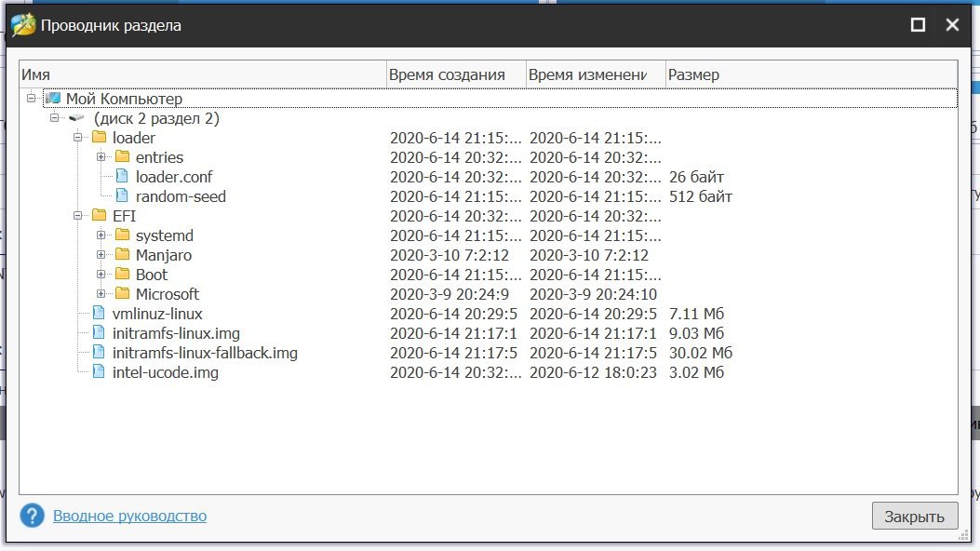Sort by the Время изменения column header
Image resolution: width=980 pixels, height=551 pixels.
pos(596,74)
